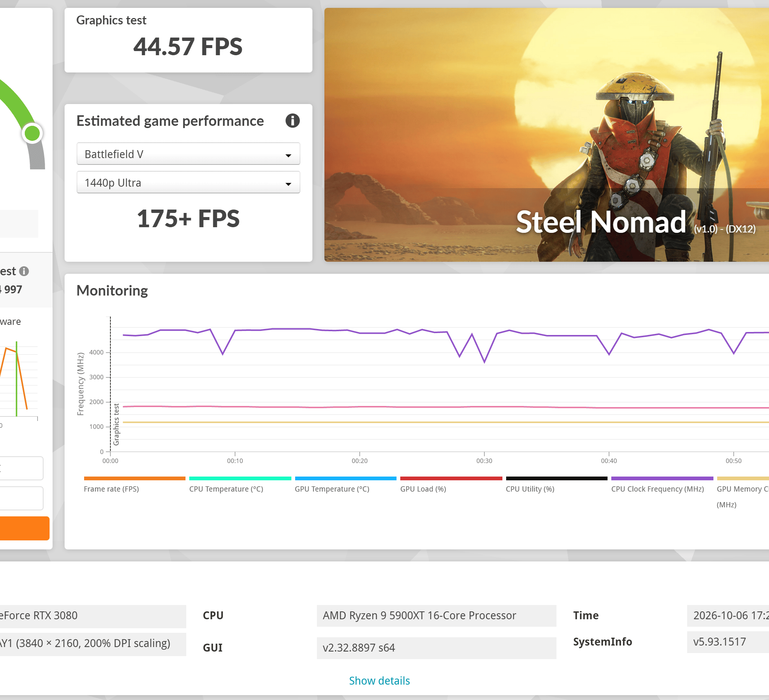Toggle GPU Load (%) legend item
Viewport: 769px width, 700px height.
pos(451,485)
